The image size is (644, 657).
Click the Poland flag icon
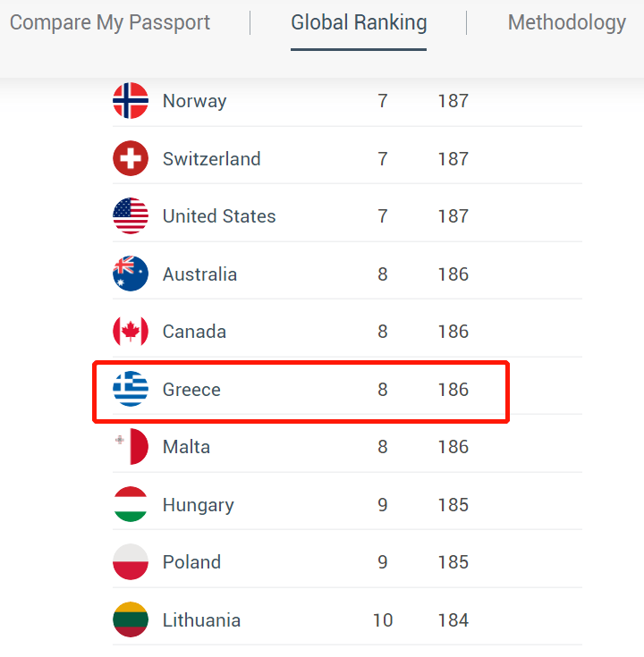(131, 562)
